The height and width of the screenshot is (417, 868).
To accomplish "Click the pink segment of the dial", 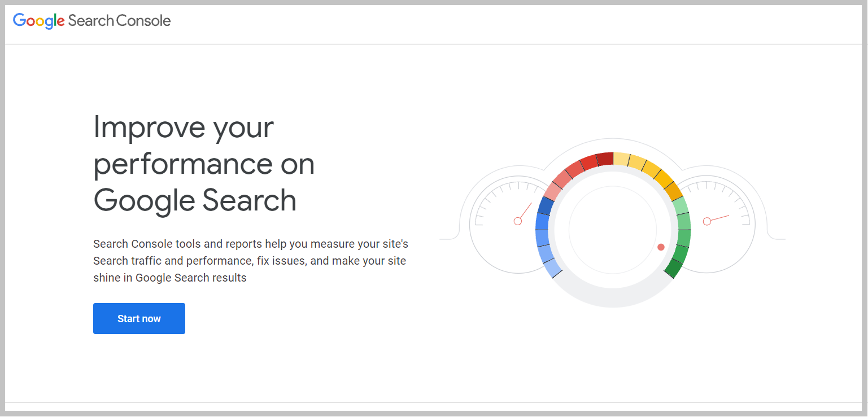I will 553,191.
